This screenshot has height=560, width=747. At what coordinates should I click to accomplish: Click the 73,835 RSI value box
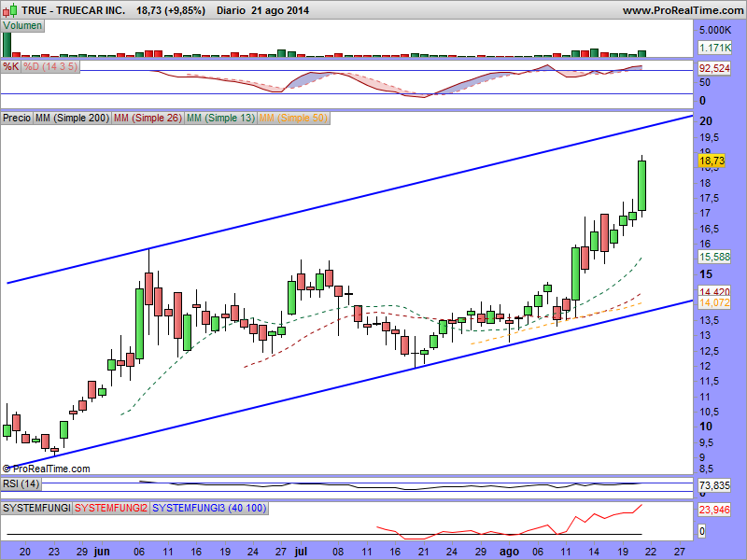[714, 485]
